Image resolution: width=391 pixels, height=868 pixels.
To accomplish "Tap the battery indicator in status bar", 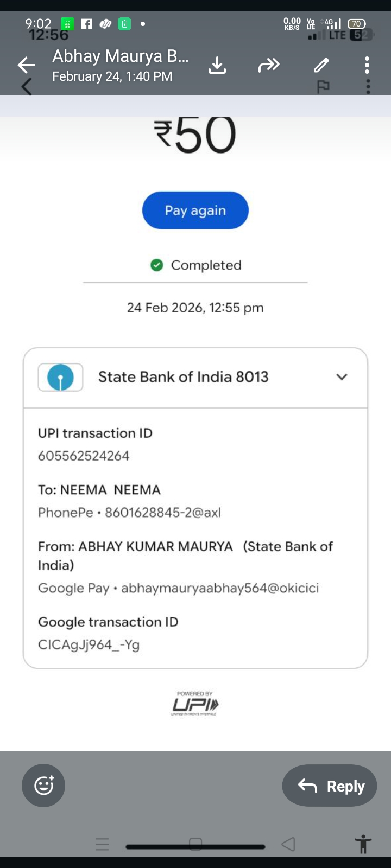I will (x=356, y=24).
